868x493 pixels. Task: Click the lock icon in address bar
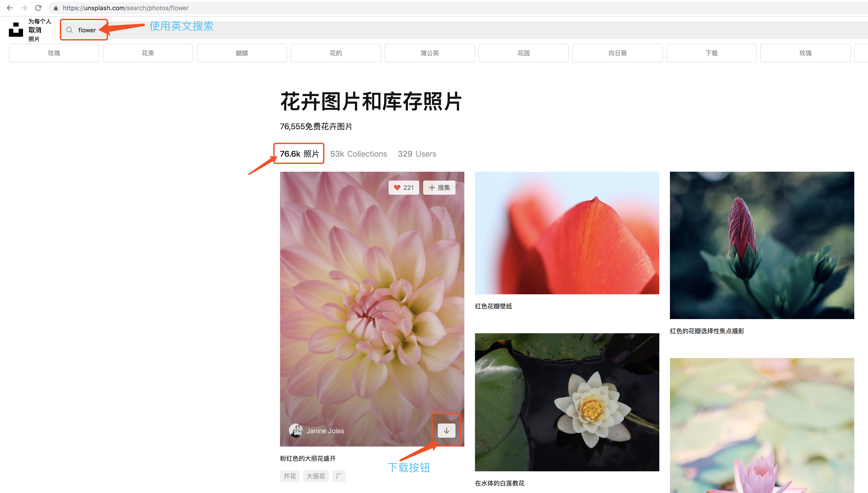(56, 8)
